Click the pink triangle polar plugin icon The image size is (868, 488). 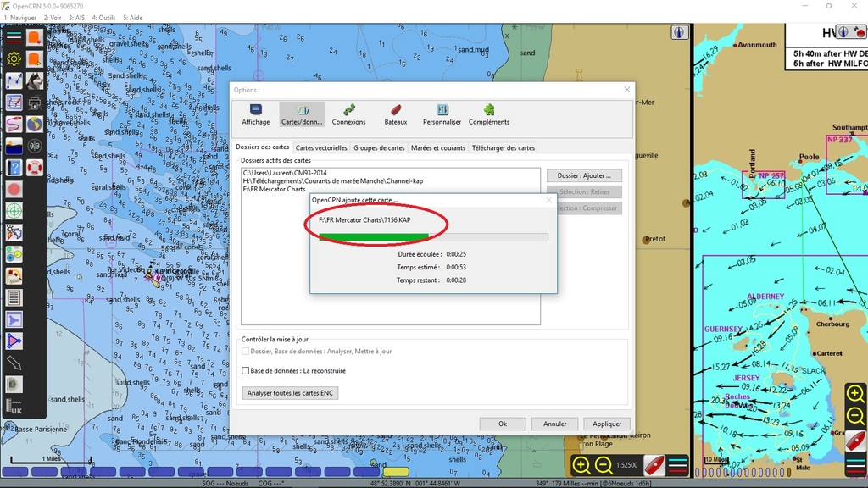click(x=14, y=341)
